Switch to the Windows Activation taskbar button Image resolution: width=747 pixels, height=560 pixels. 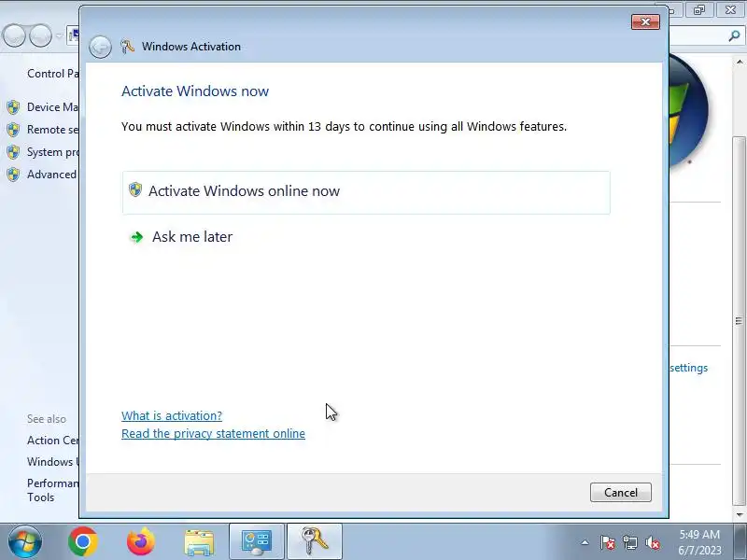click(x=315, y=542)
